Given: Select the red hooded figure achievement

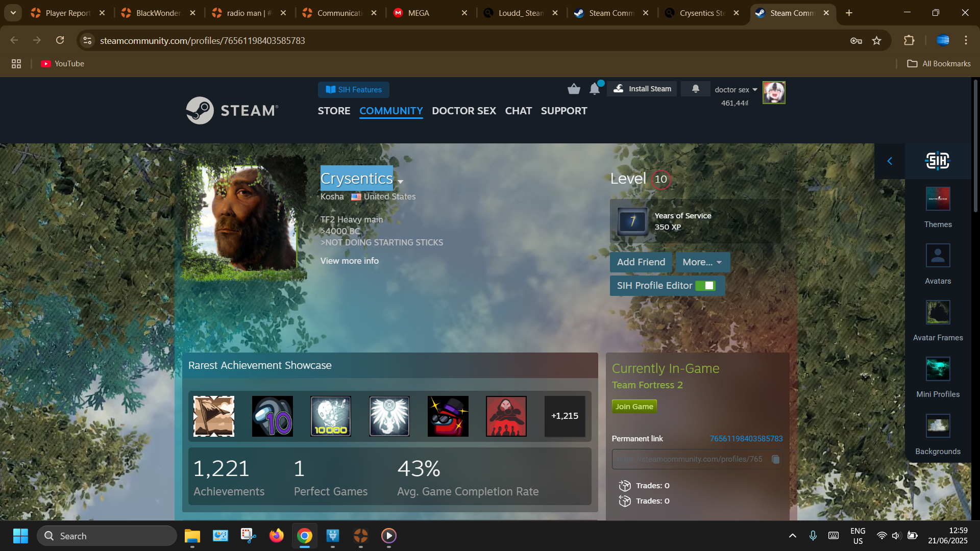Looking at the screenshot, I should [506, 416].
